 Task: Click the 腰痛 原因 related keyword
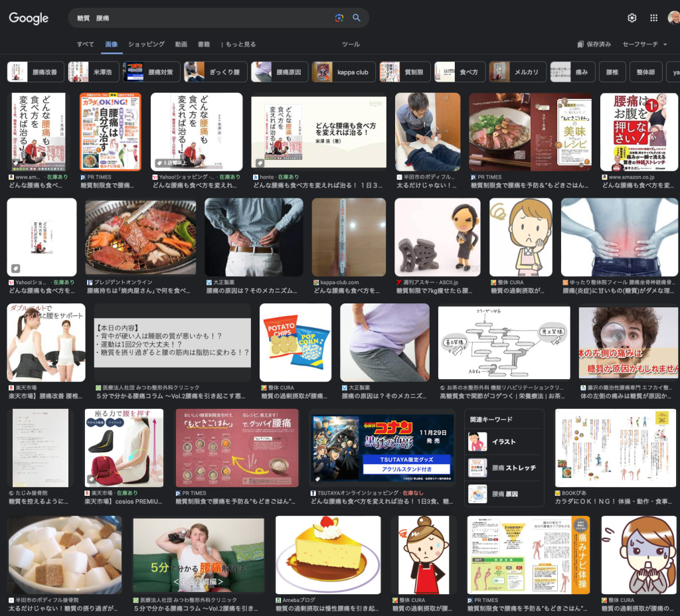point(504,495)
